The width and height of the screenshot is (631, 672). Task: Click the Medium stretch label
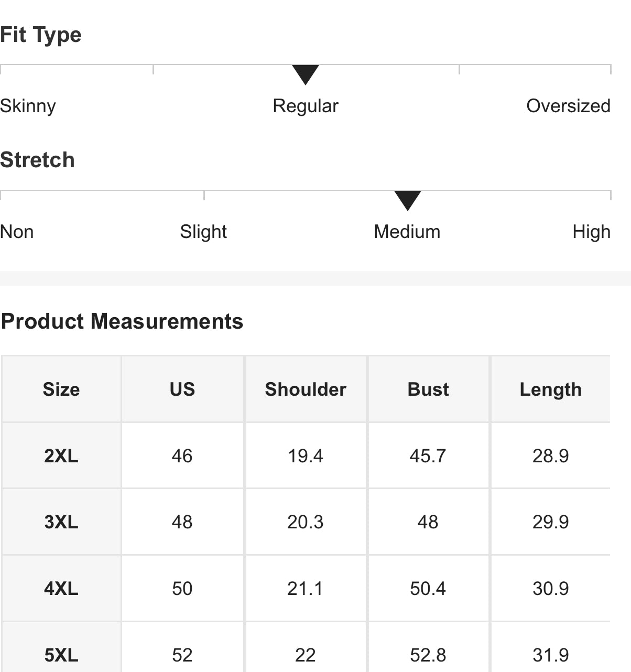coord(407,232)
